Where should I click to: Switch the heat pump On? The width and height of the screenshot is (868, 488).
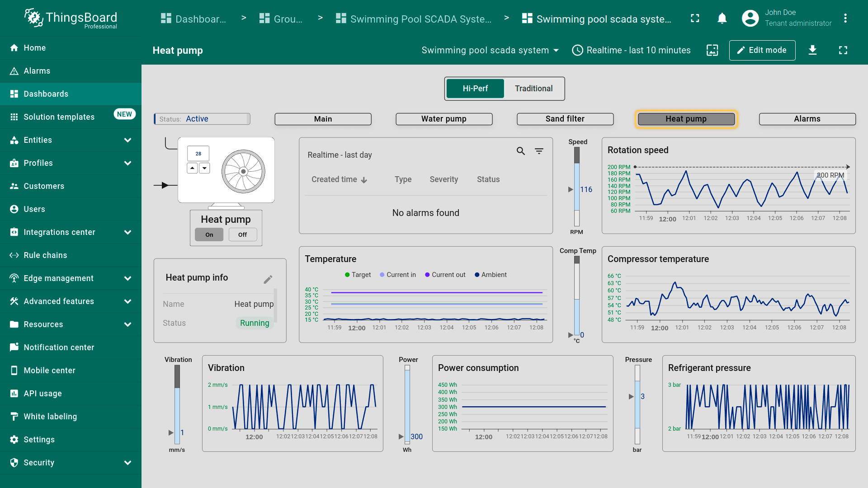coord(209,235)
